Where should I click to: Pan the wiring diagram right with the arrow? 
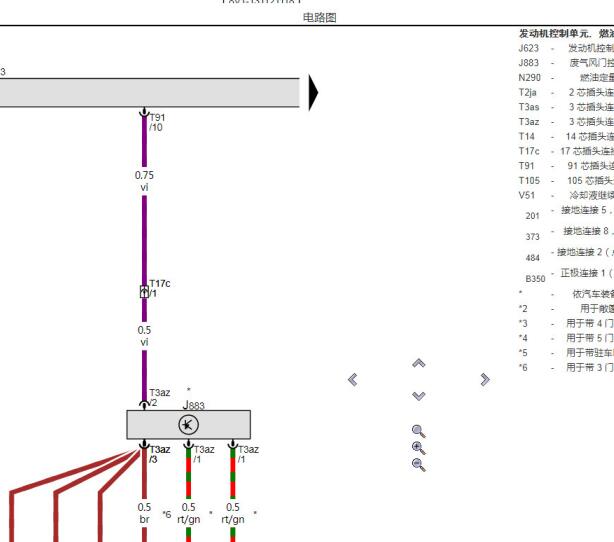(x=485, y=379)
